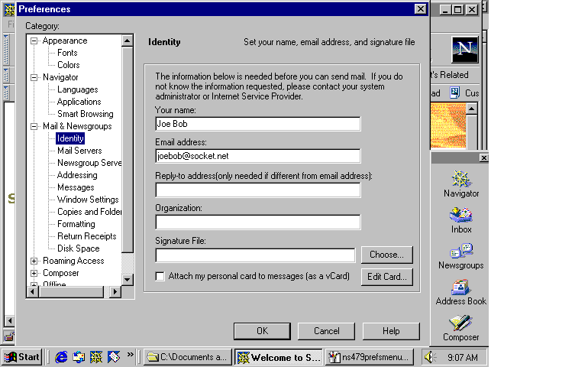Screen dimensions: 588x367
Task: Enable attach personal card as vCard
Action: 160,277
